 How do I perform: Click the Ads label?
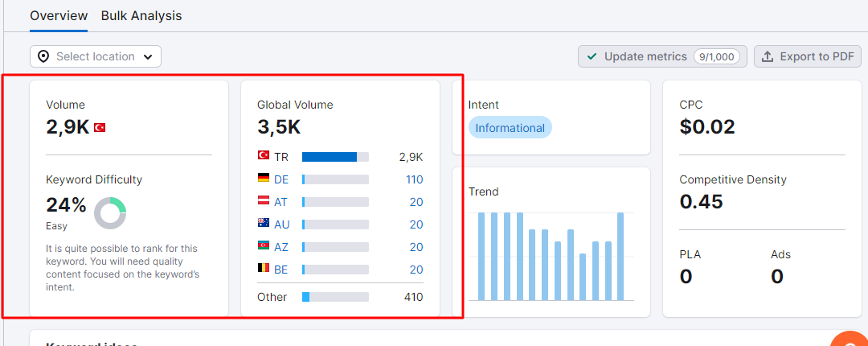780,254
